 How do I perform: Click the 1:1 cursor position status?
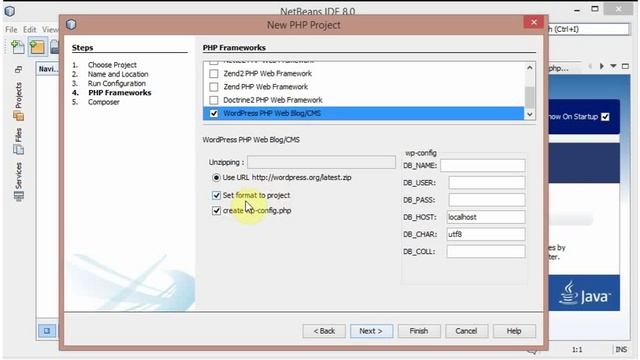click(577, 349)
